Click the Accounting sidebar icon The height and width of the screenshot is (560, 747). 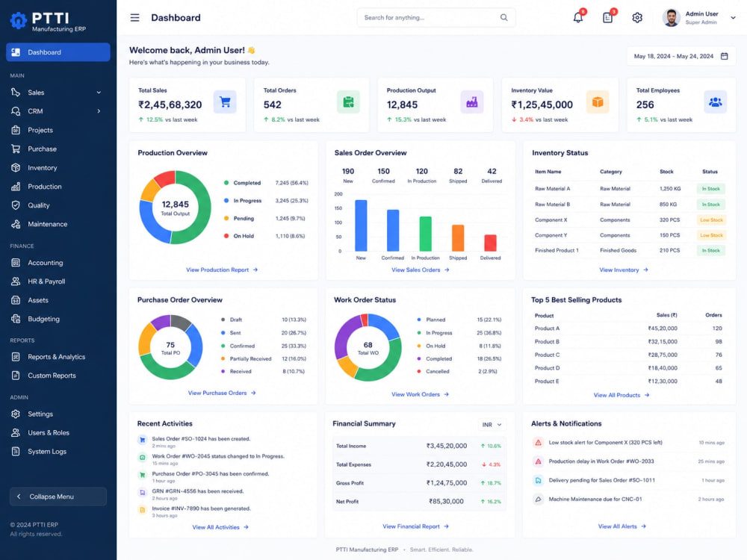point(16,262)
